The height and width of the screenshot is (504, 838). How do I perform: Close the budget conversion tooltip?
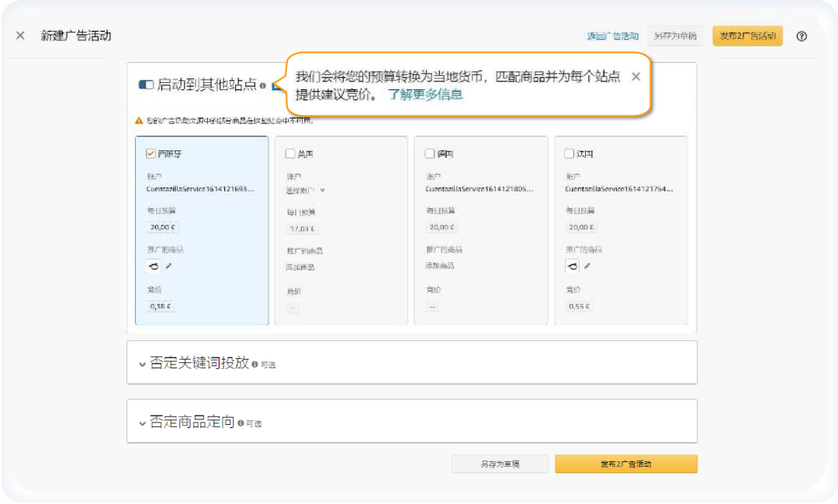635,77
